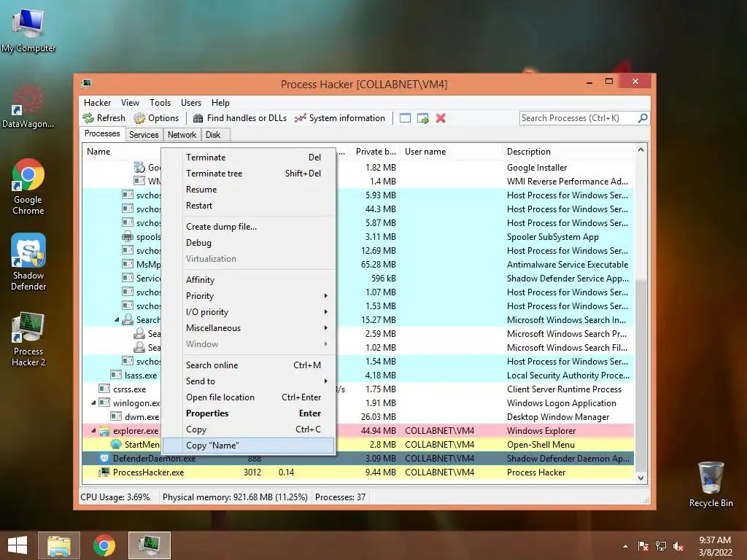Open System information graph icon
This screenshot has height=560, width=747.
300,118
